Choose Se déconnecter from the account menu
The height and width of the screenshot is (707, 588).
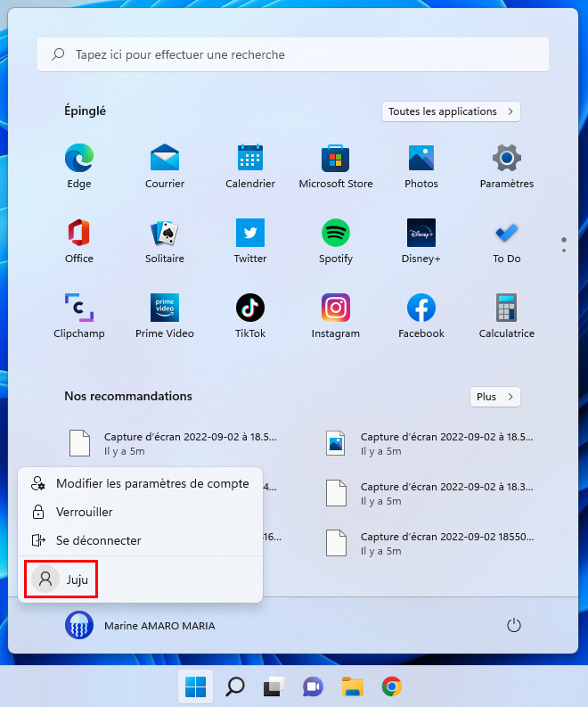140,540
